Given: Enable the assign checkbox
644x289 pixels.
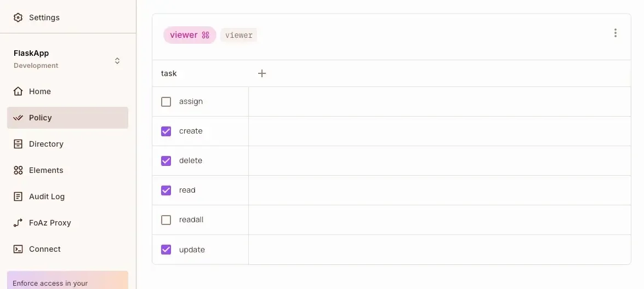Looking at the screenshot, I should (166, 102).
